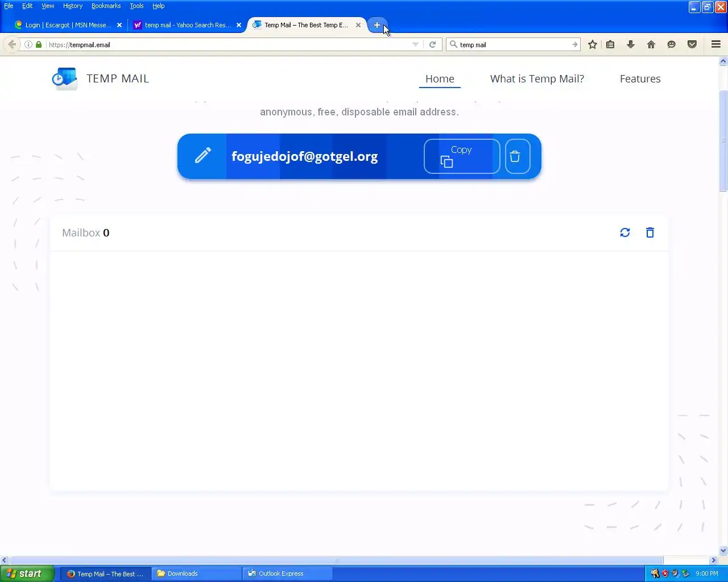Open the Home nav link
Screen dimensions: 728x582
[440, 79]
